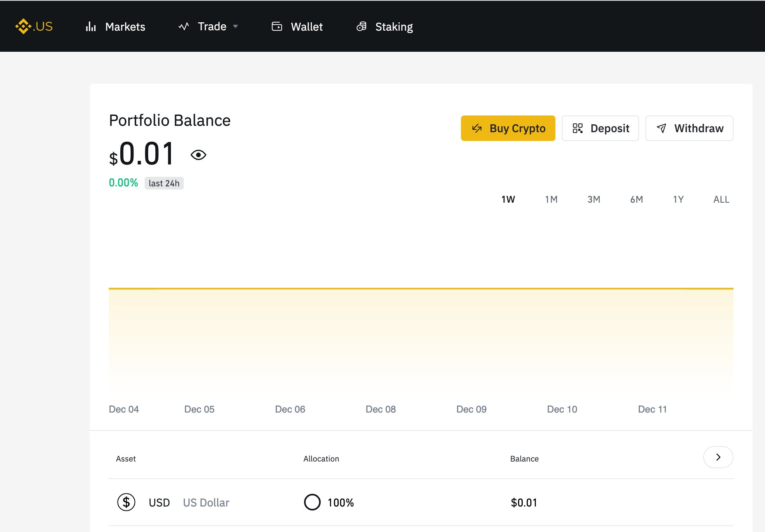Click the Dec 09 chart axis label
Image resolution: width=765 pixels, height=532 pixels.
coord(471,409)
